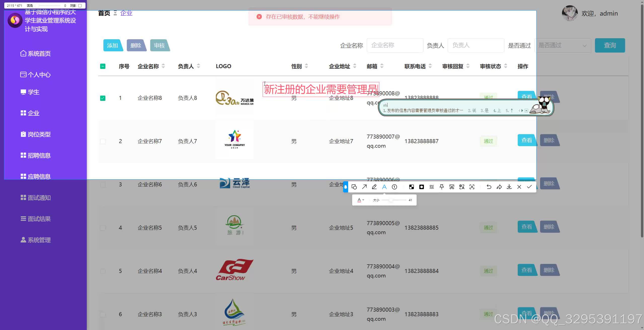Screen dimensions: 644x330
Task: Select the text annotation tool
Action: tap(384, 187)
